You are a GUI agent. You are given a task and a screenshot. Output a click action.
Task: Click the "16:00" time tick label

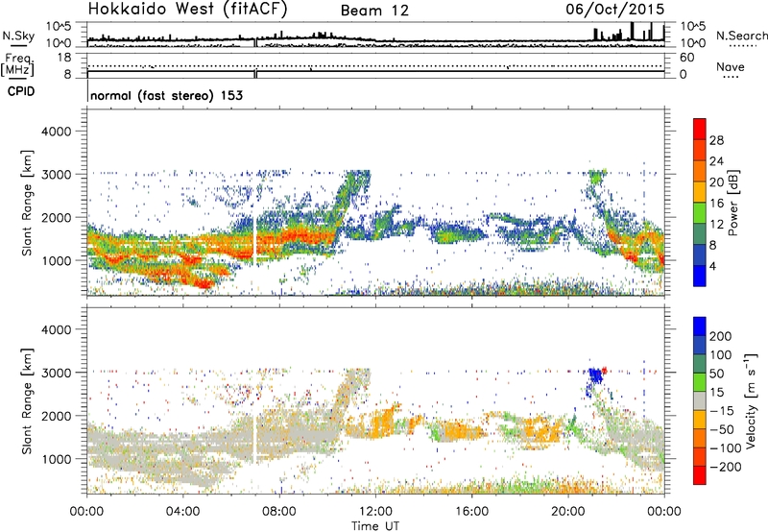(471, 512)
